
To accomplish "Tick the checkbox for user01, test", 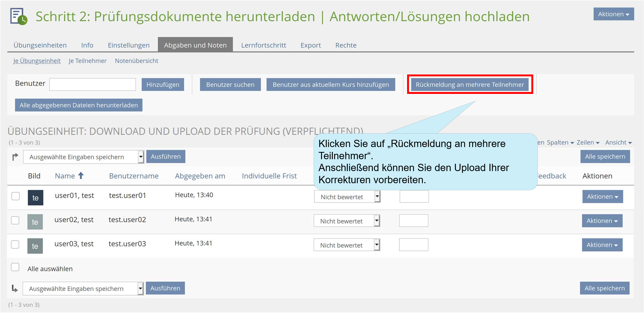I will (16, 196).
